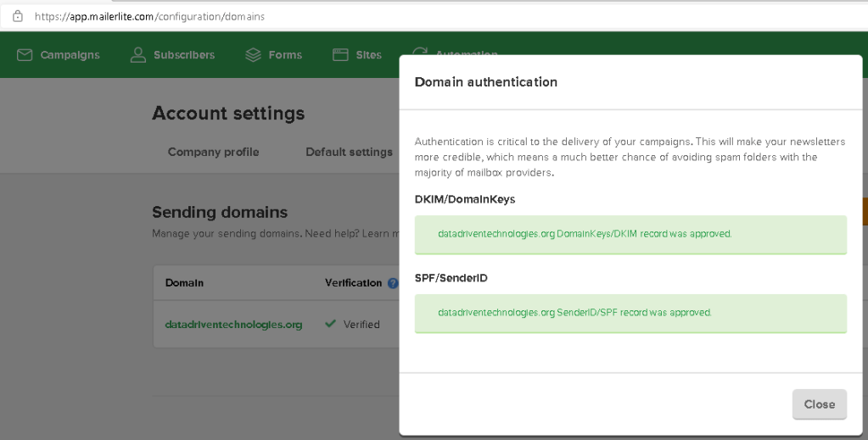Click the blue help icon beside Verification

(392, 283)
